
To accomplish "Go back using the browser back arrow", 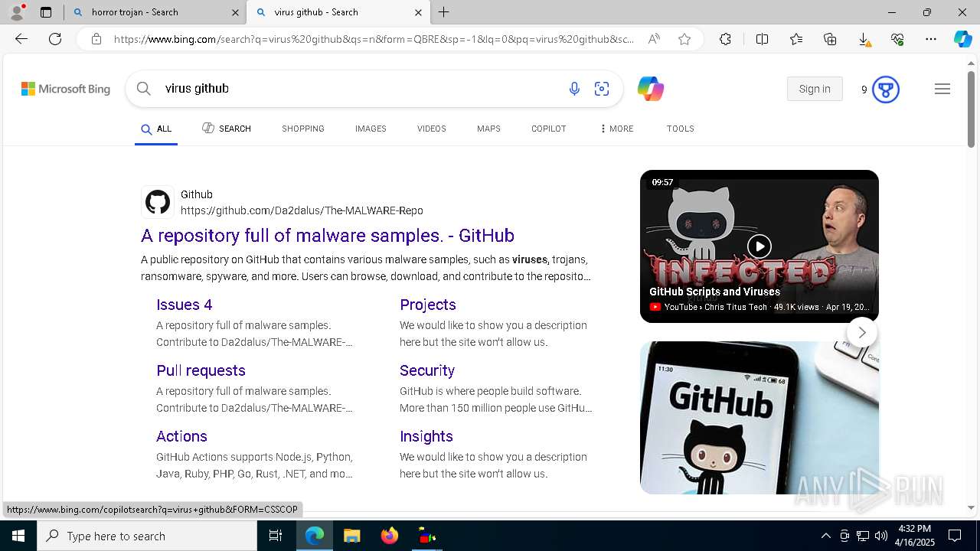I will pos(21,39).
